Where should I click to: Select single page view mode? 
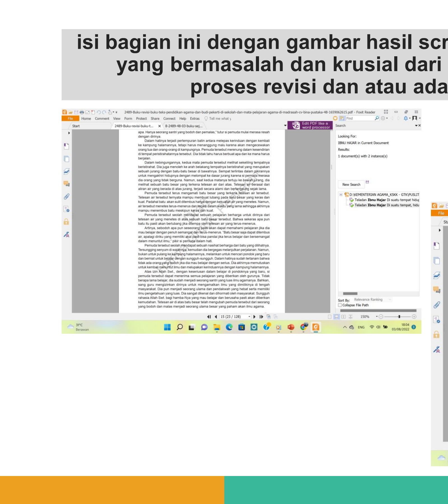[330, 317]
